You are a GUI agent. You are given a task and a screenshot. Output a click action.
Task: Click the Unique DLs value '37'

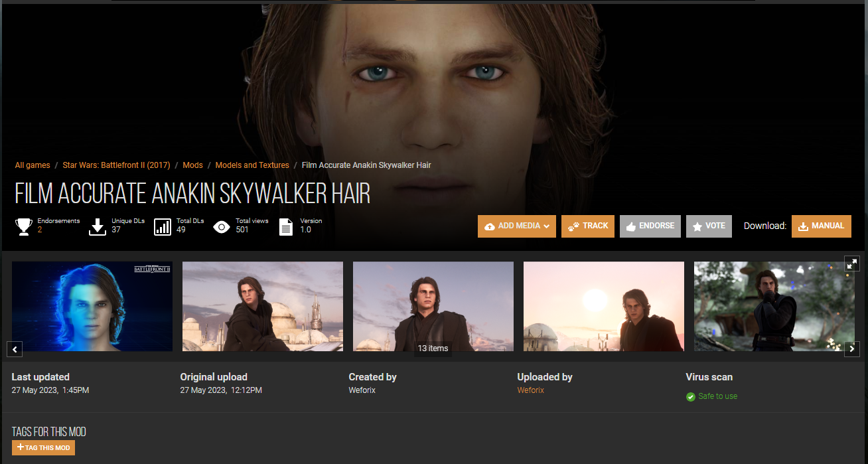click(x=116, y=230)
